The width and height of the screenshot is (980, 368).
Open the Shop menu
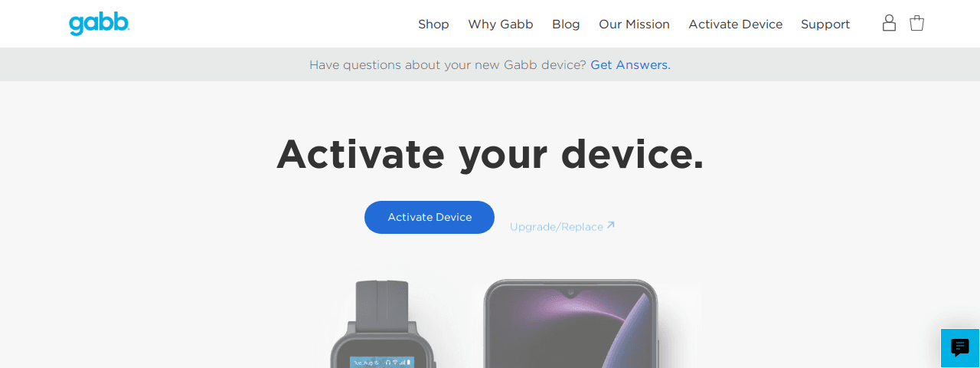433,25
